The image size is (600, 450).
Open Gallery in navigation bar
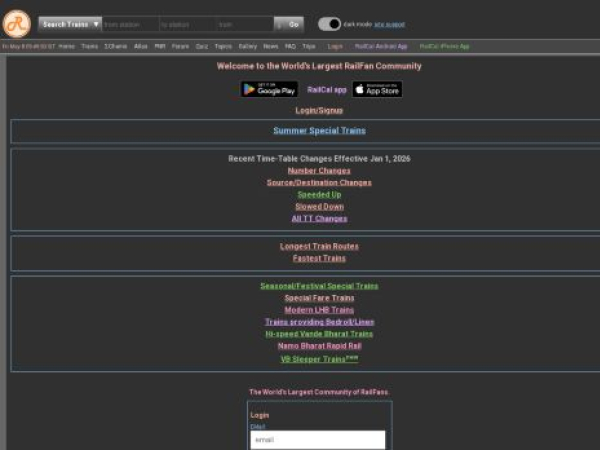(x=248, y=46)
